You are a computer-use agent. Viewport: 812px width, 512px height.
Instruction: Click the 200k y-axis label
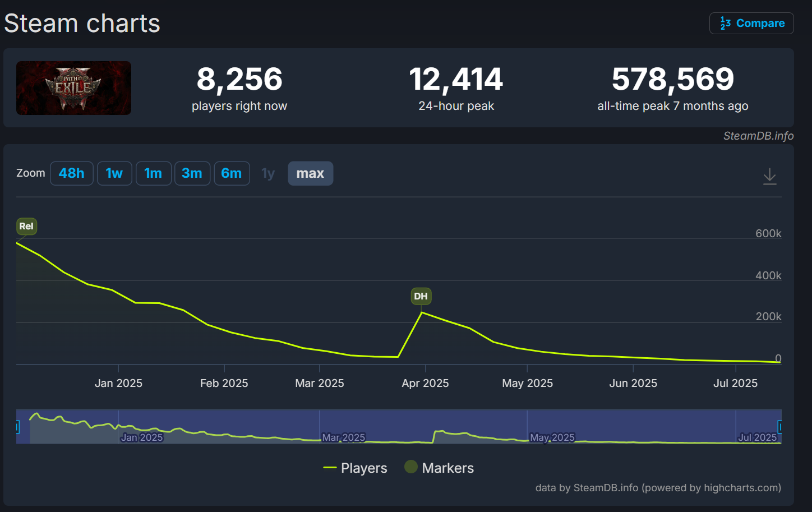(x=768, y=316)
